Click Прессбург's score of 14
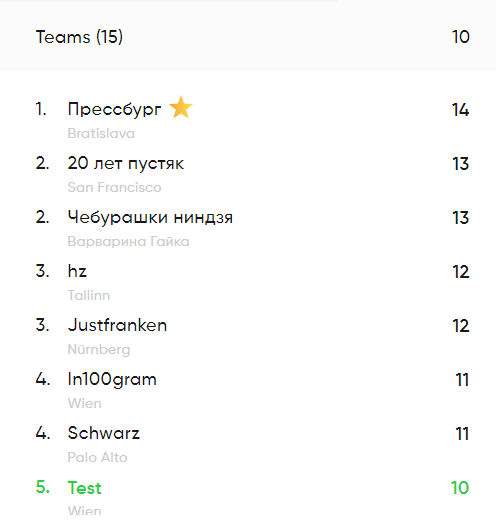Viewport: 496px width, 527px height. (460, 110)
